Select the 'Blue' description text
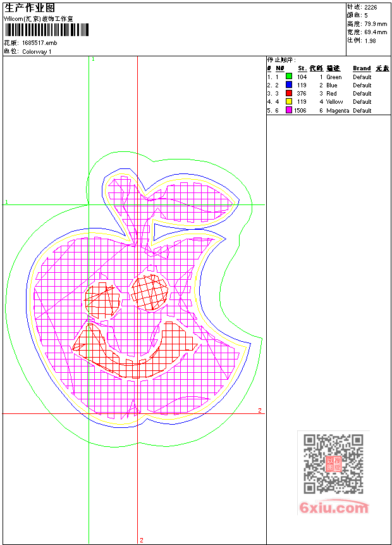 331,85
